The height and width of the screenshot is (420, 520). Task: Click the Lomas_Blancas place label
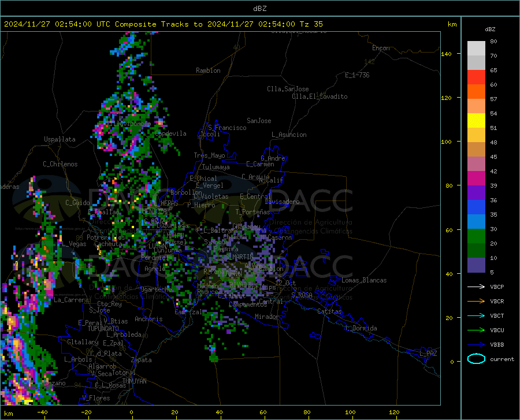click(364, 280)
